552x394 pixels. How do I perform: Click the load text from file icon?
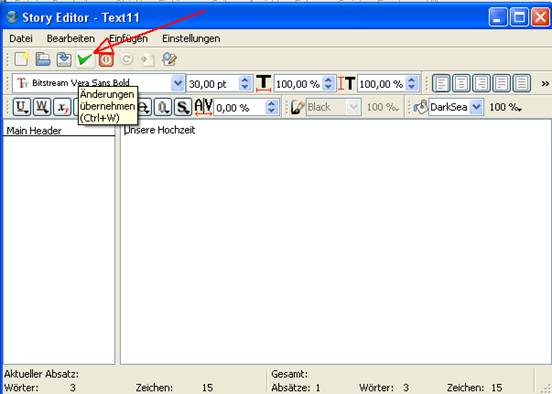[43, 59]
